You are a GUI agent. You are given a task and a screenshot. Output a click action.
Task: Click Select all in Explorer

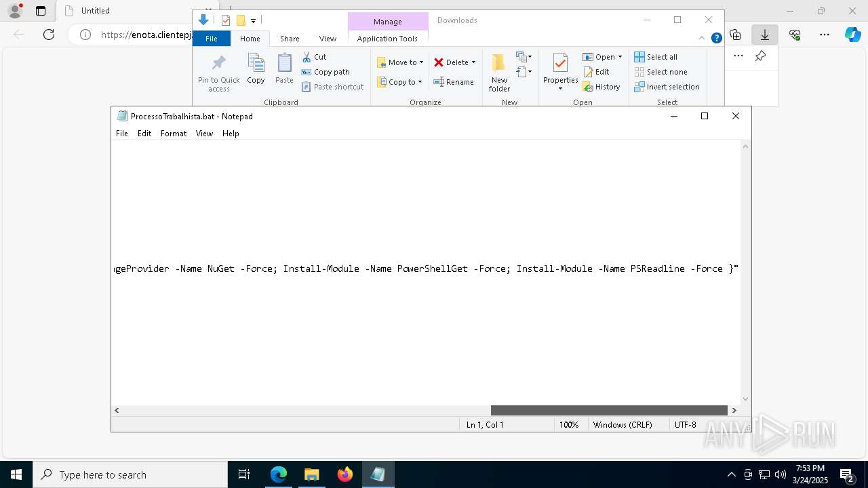click(x=656, y=57)
